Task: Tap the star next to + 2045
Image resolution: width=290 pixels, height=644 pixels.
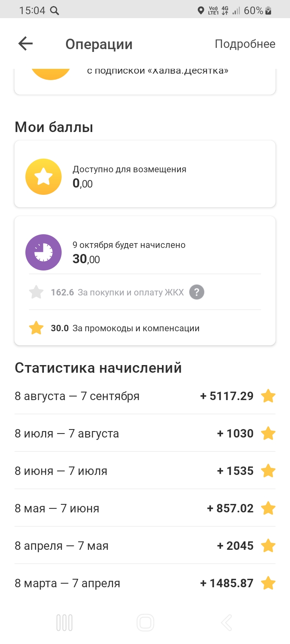Action: (268, 546)
